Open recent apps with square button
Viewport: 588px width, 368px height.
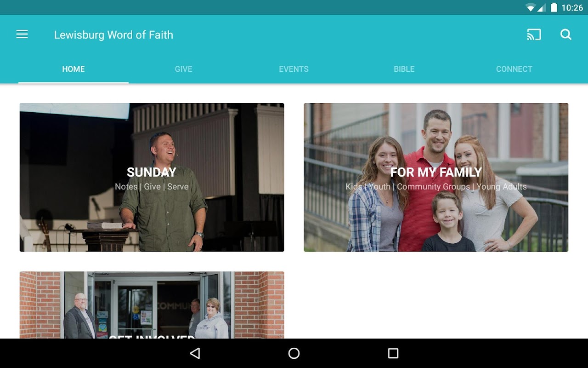coord(393,353)
